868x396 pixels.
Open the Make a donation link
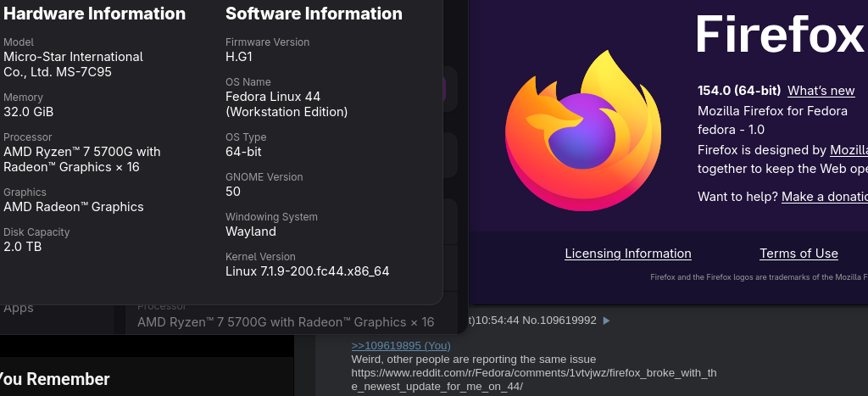click(825, 197)
